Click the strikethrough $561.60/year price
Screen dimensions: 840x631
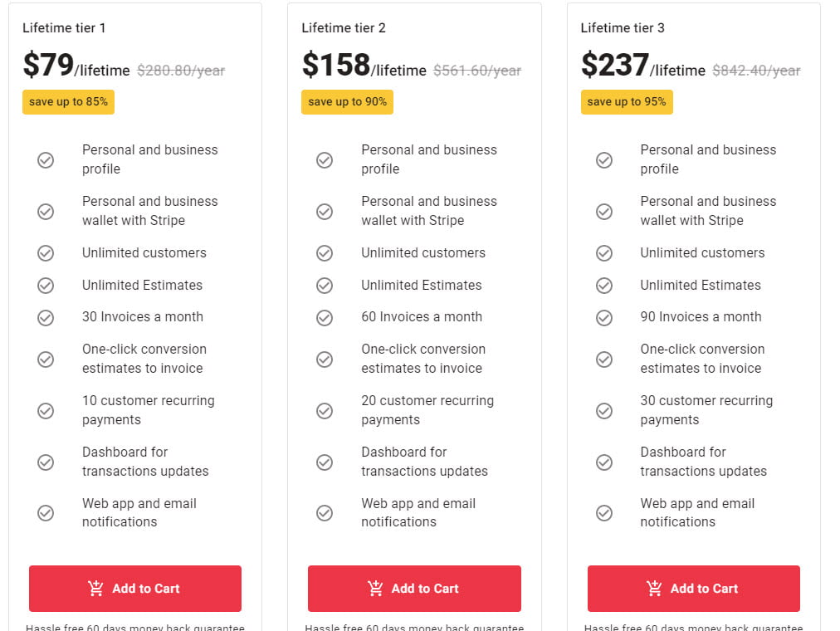click(x=476, y=71)
